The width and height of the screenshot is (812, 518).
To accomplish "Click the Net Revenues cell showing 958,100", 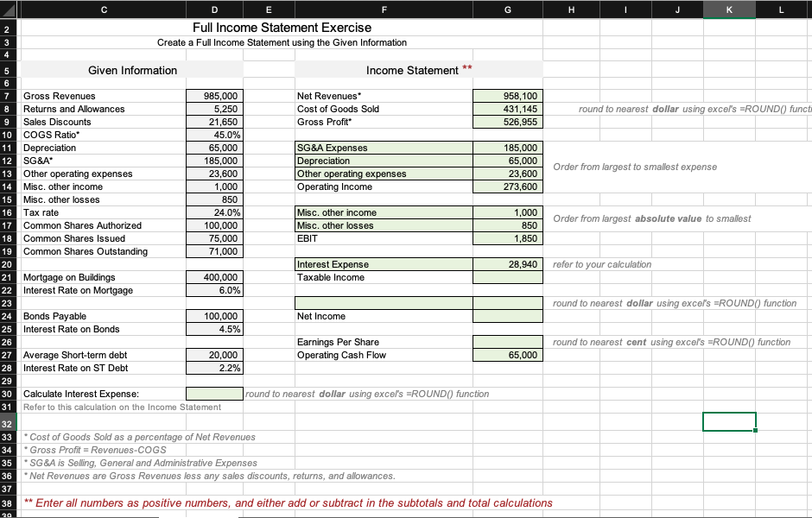I will coord(507,96).
